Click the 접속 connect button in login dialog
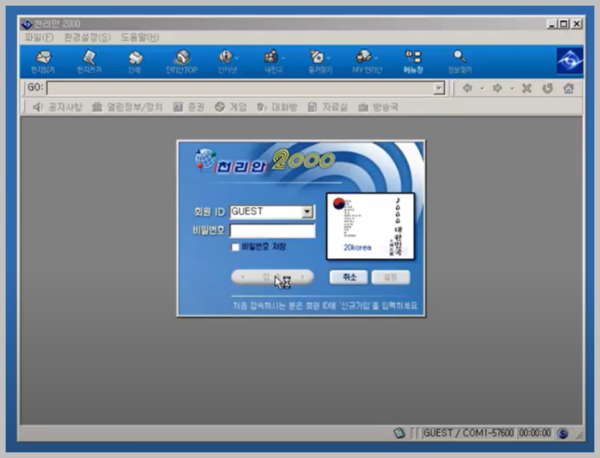This screenshot has width=600, height=458. 272,277
